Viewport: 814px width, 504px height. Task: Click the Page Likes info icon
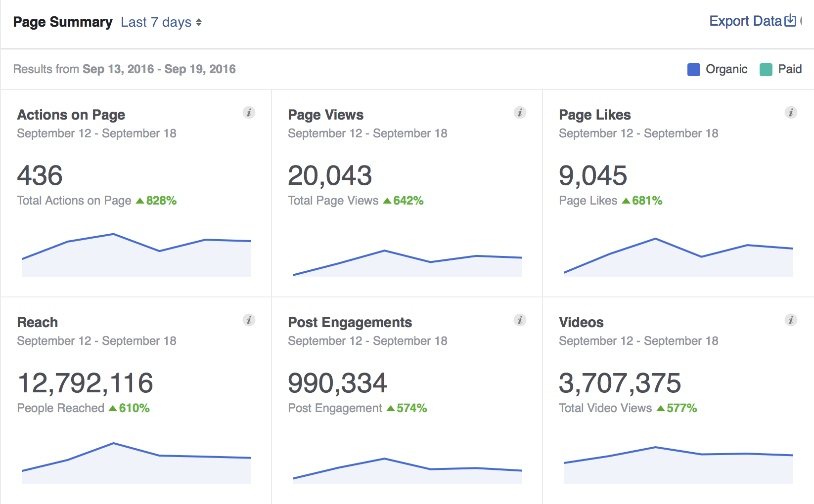pos(791,113)
